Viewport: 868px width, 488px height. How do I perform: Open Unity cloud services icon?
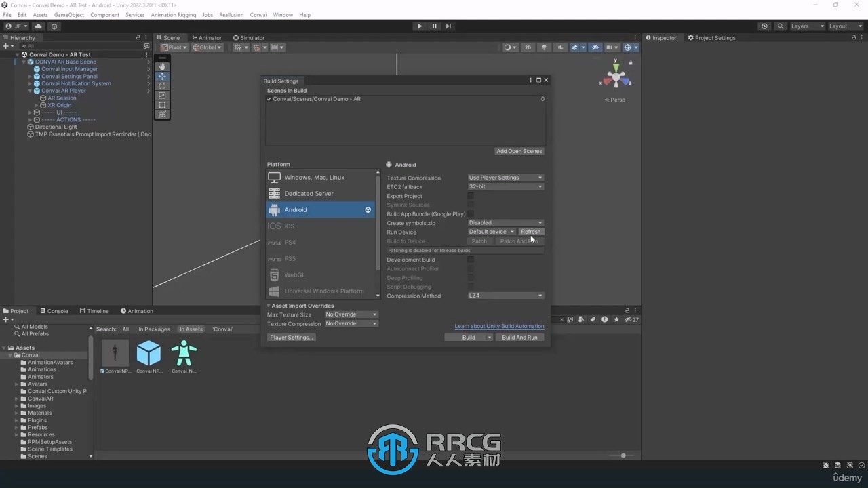(x=39, y=26)
